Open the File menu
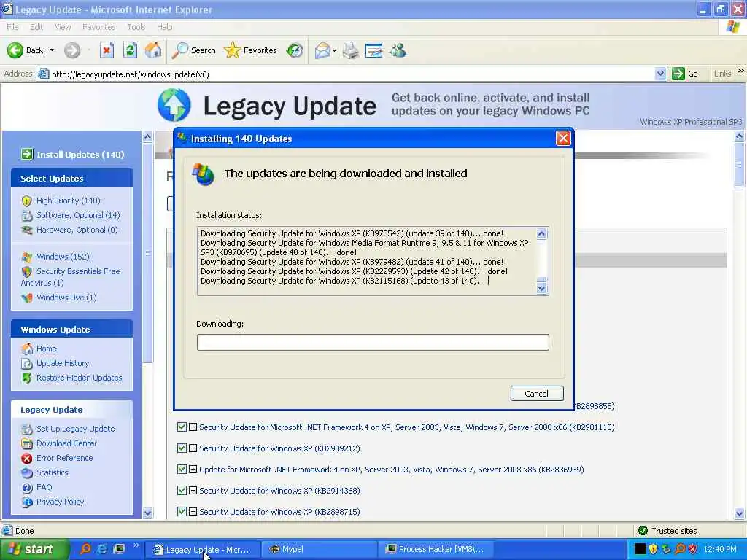The height and width of the screenshot is (560, 747). pos(12,27)
